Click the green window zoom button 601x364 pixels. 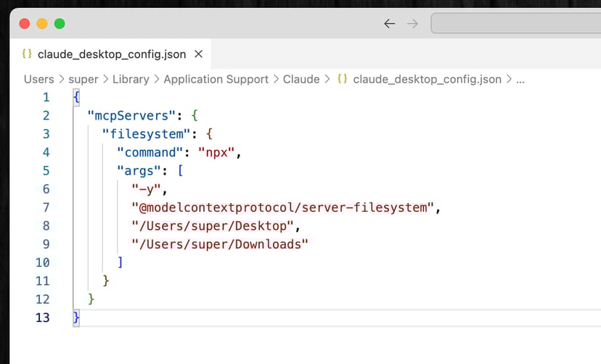(x=60, y=23)
